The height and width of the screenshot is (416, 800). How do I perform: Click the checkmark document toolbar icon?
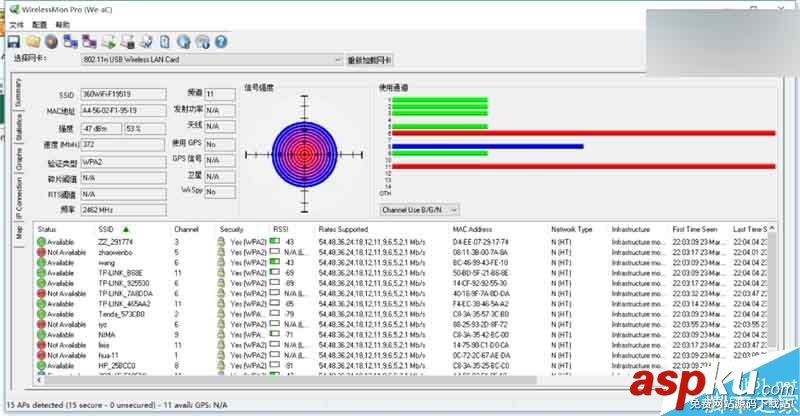pyautogui.click(x=146, y=41)
